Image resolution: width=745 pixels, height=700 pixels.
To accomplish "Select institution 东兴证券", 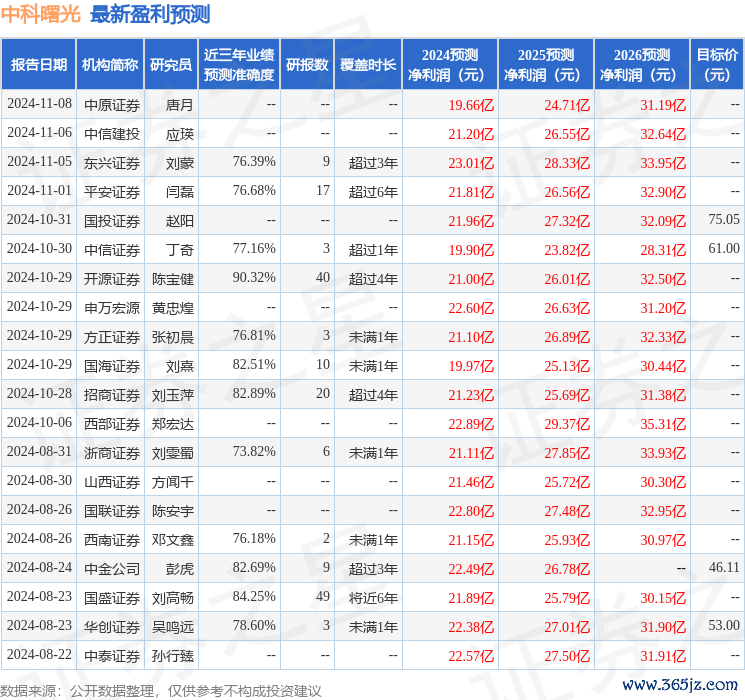I will coord(112,163).
